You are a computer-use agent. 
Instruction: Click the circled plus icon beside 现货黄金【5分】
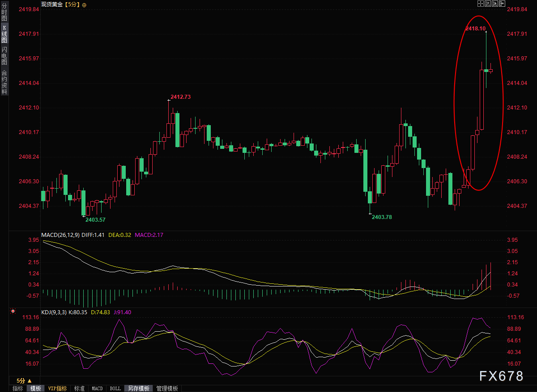pyautogui.click(x=85, y=4)
